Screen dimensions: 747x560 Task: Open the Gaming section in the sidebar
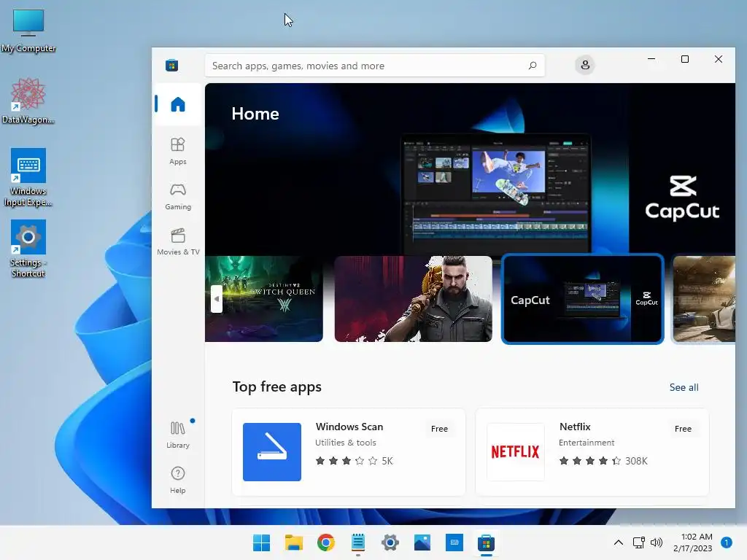178,196
